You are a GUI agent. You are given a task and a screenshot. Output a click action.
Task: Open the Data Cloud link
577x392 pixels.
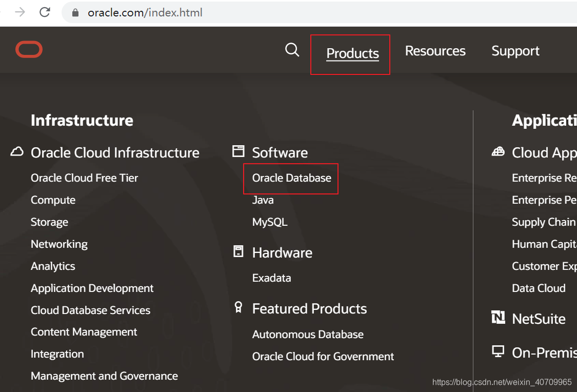point(539,288)
